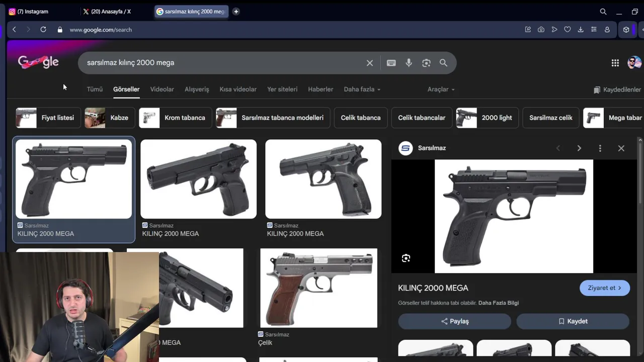
Task: Open browser profile account icon
Action: 607,30
